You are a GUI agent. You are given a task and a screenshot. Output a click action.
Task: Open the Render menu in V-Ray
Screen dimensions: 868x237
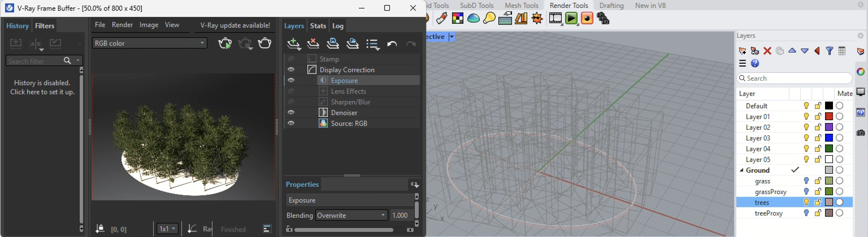(122, 25)
